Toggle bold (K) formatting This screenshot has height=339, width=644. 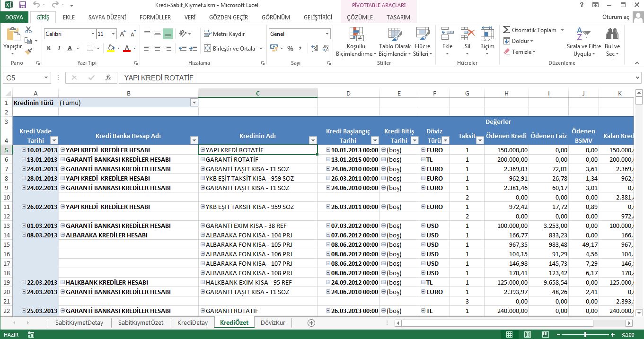click(49, 48)
